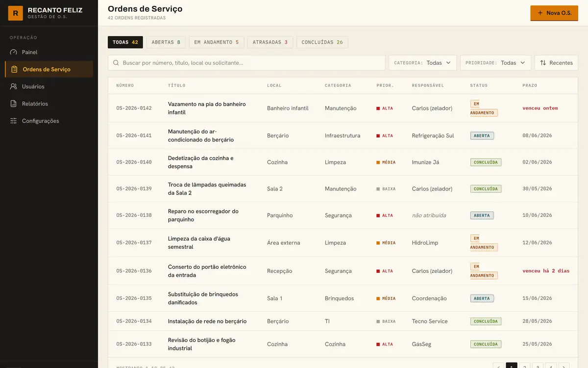Click 'Banheiro infantil' local cell

point(288,108)
